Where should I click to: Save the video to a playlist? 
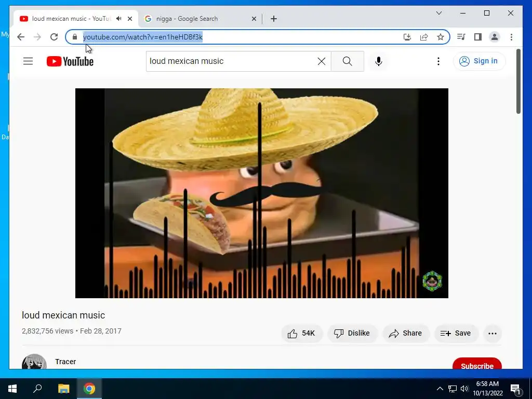point(456,333)
